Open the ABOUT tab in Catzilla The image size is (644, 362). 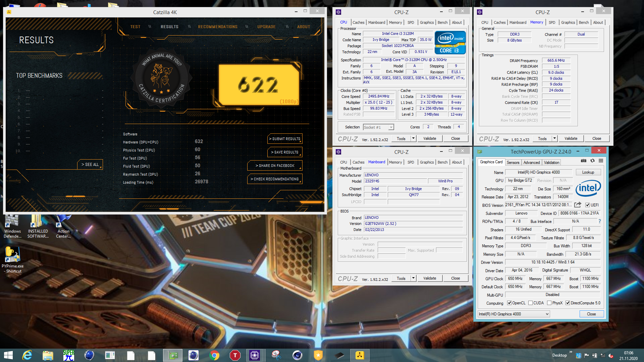coord(304,27)
